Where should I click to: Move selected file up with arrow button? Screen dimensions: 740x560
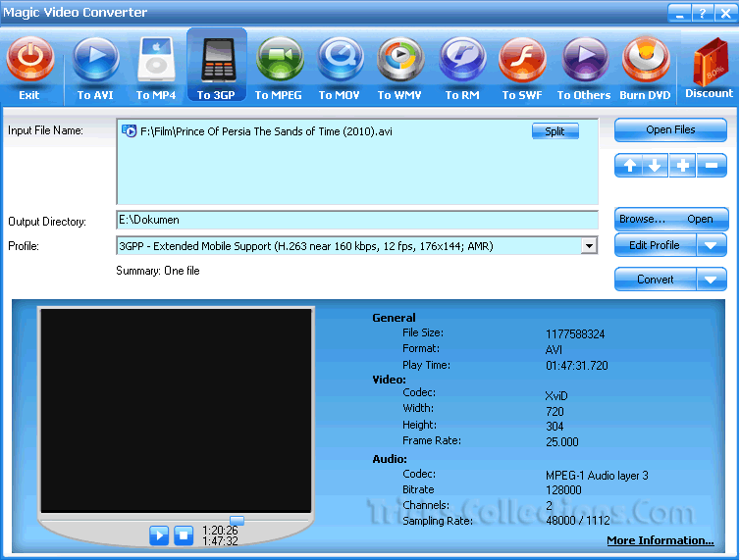coord(629,166)
